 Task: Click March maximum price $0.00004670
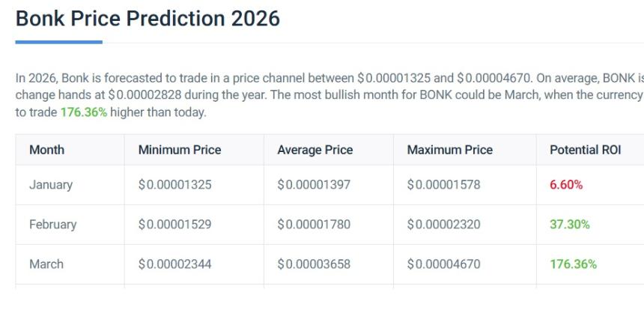coord(444,264)
